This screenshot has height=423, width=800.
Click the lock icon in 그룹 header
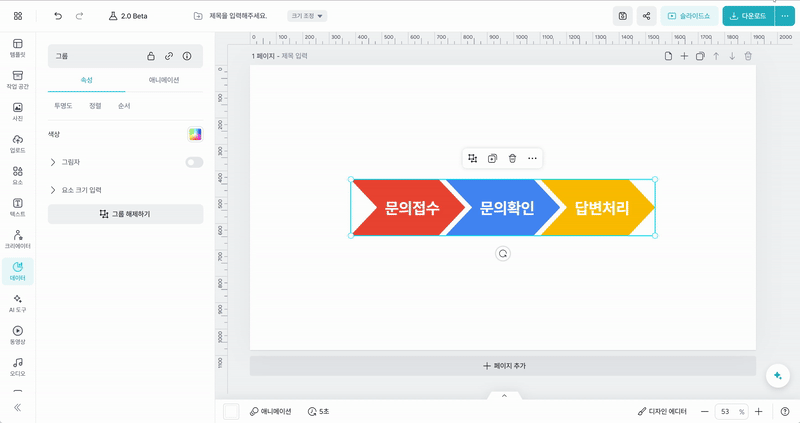pyautogui.click(x=150, y=56)
